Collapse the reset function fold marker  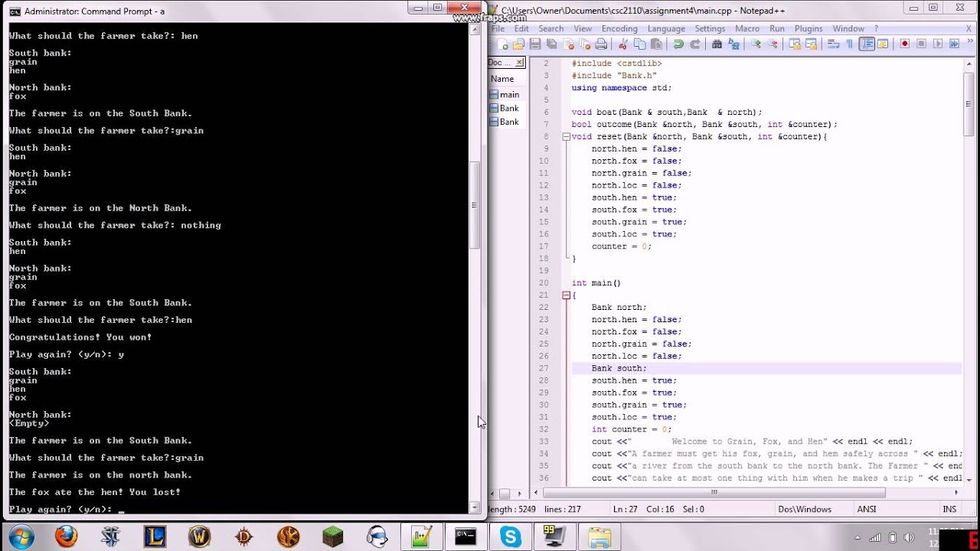566,137
